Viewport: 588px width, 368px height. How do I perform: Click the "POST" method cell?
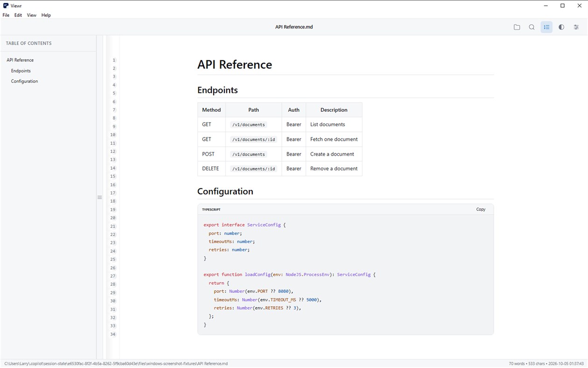(212, 154)
